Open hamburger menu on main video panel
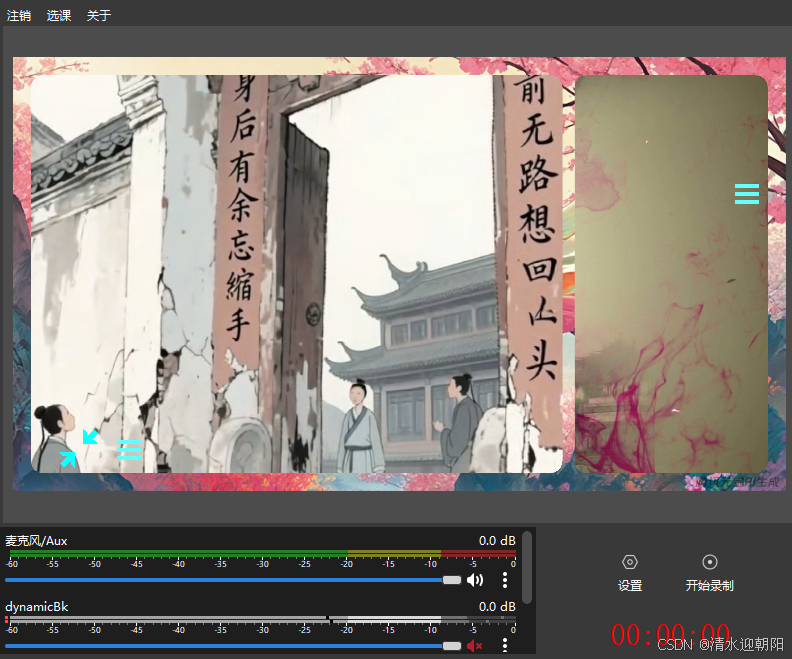This screenshot has height=659, width=792. [x=129, y=450]
